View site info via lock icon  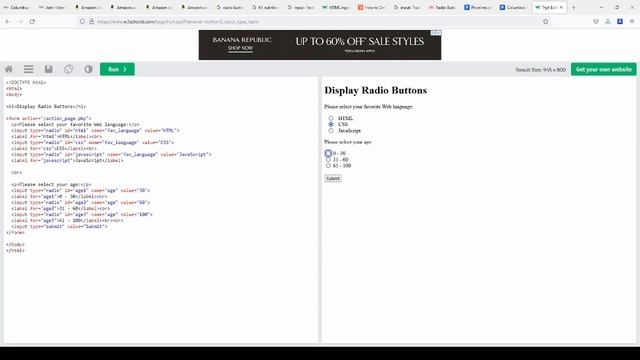coord(91,21)
